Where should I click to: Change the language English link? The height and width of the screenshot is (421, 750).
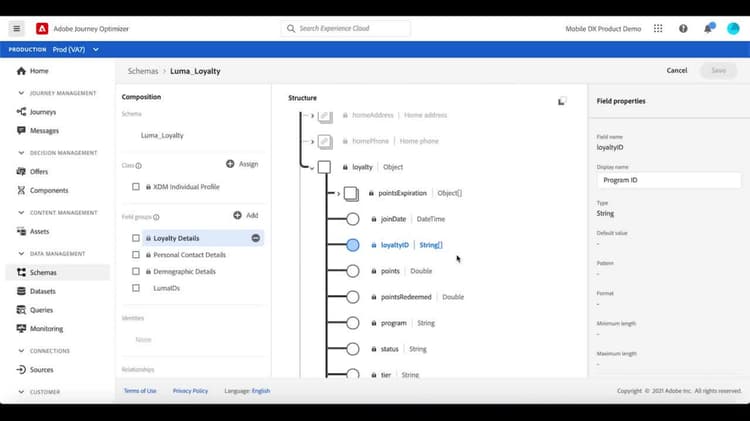click(x=261, y=391)
